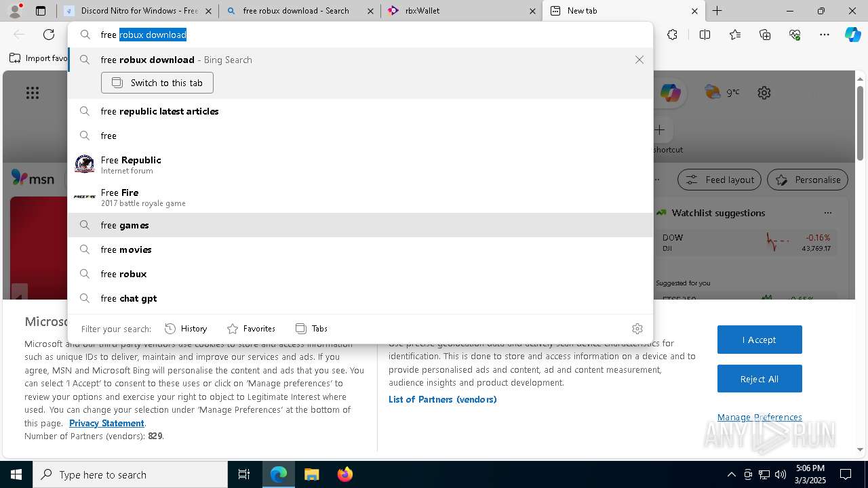The width and height of the screenshot is (868, 488).
Task: Click the Windows taskbar search box
Action: tap(130, 474)
